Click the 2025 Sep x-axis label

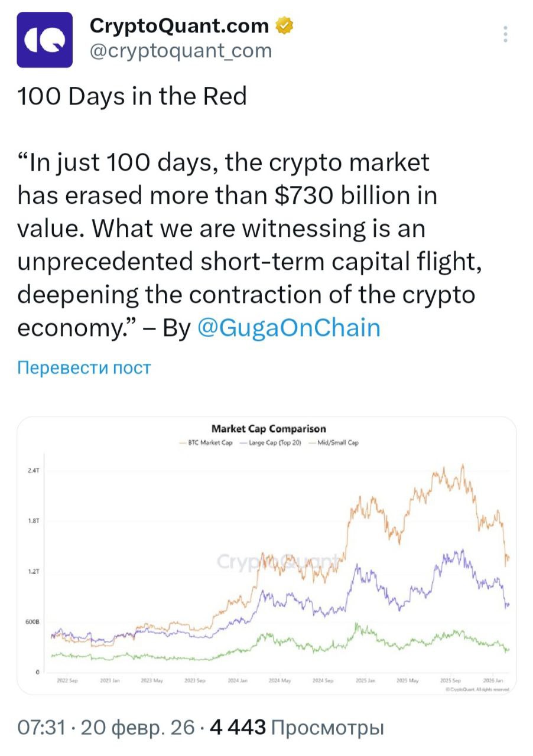click(x=450, y=680)
